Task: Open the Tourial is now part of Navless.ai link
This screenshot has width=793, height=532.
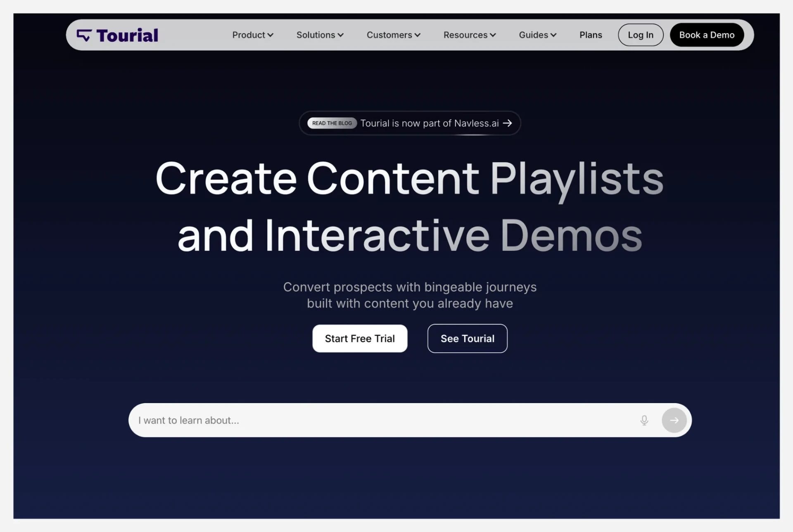Action: click(430, 123)
